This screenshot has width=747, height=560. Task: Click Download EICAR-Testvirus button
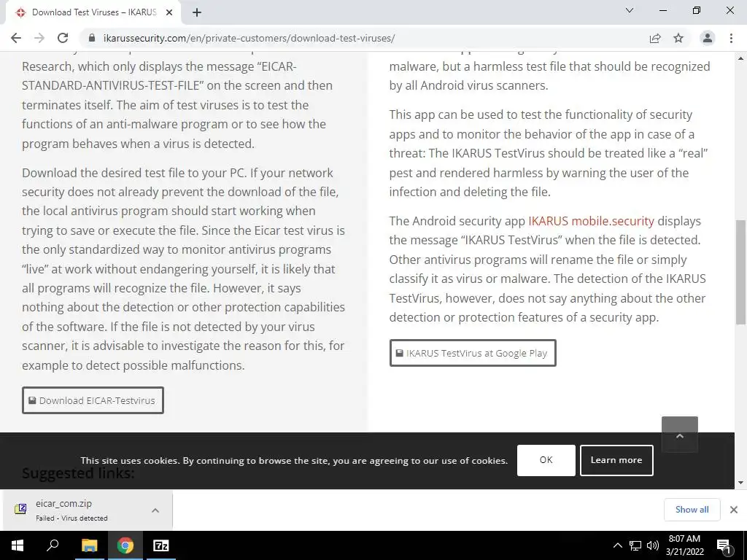click(93, 400)
